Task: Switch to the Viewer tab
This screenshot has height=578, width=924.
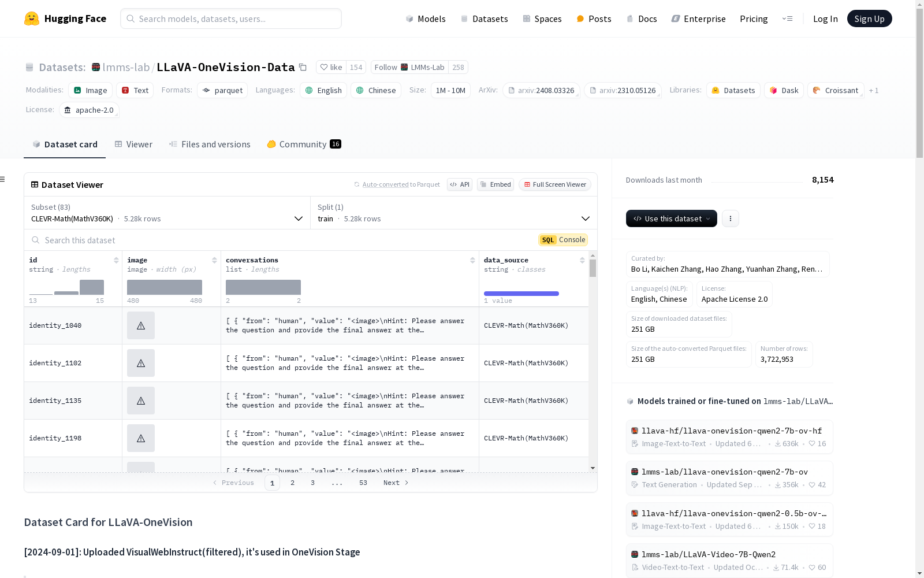Action: click(x=133, y=144)
